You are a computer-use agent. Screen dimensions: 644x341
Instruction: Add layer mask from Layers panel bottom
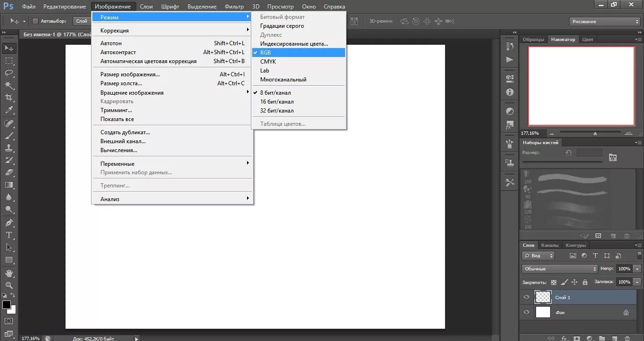tap(576, 338)
